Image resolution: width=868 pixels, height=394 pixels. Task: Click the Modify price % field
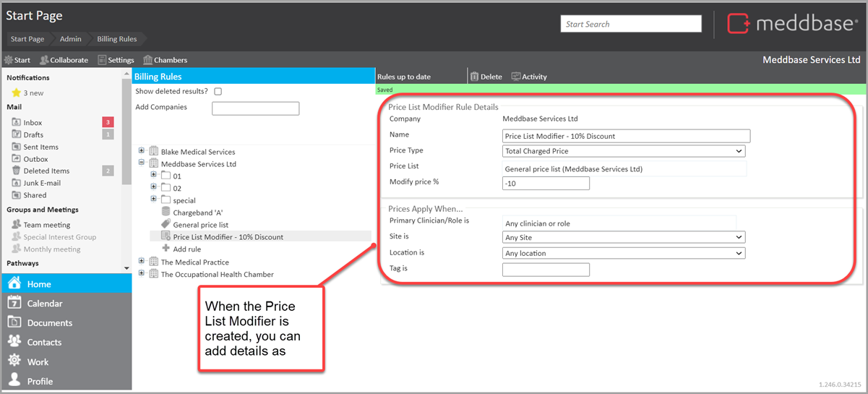tap(546, 184)
